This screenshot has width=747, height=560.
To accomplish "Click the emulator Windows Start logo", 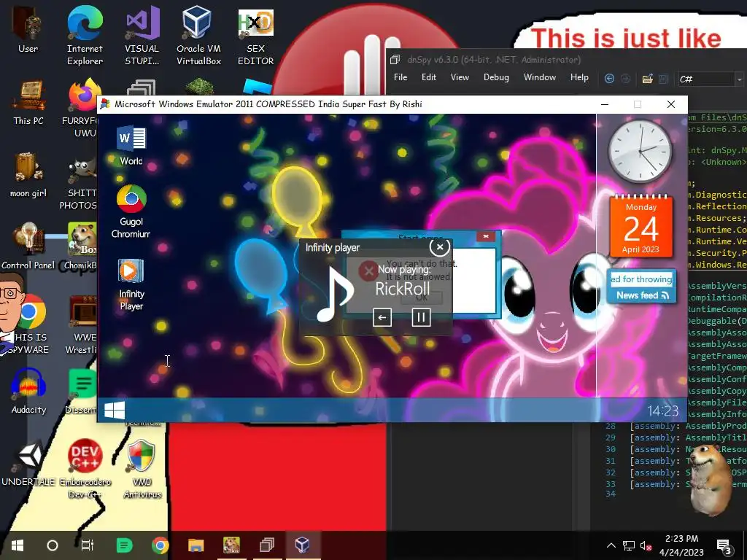I will click(115, 410).
